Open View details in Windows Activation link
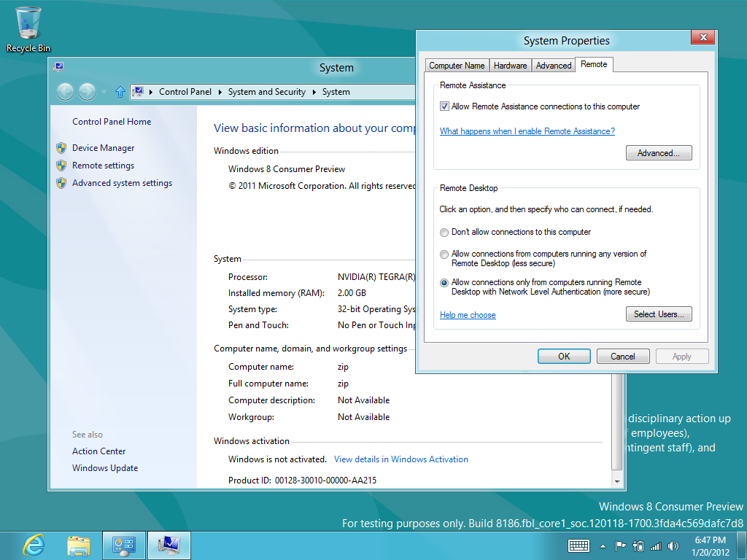 point(400,459)
